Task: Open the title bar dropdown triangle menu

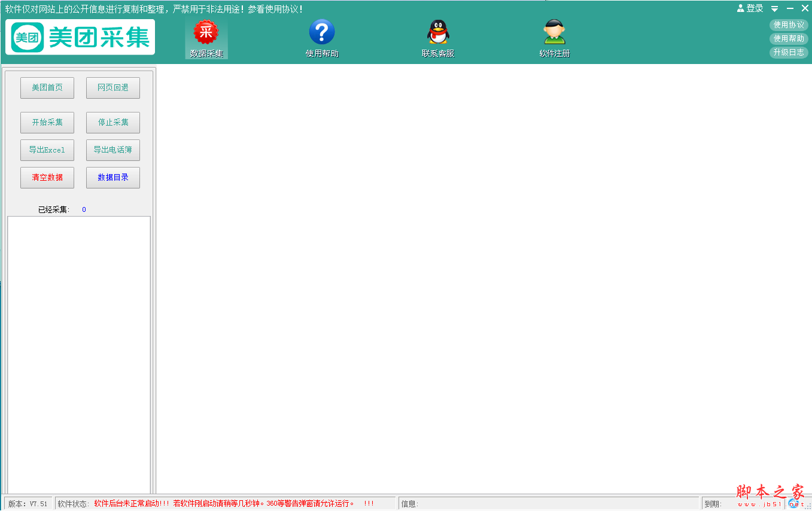Action: coord(774,9)
